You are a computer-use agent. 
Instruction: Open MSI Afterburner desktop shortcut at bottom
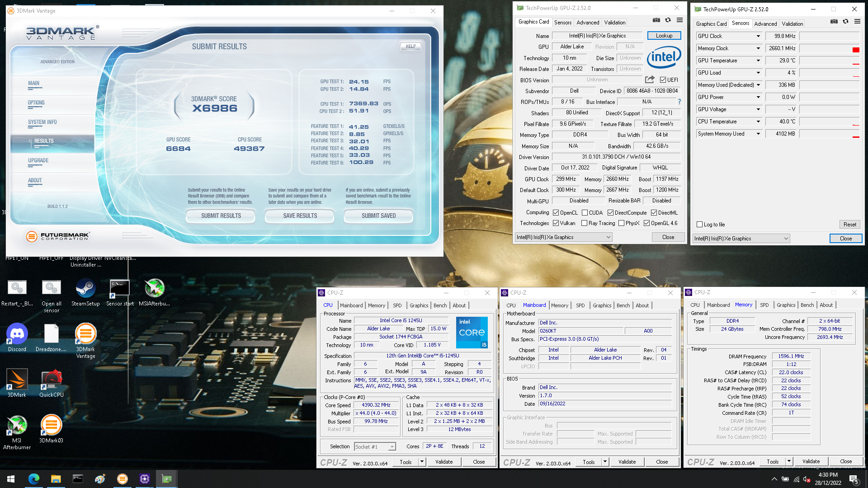point(17,432)
